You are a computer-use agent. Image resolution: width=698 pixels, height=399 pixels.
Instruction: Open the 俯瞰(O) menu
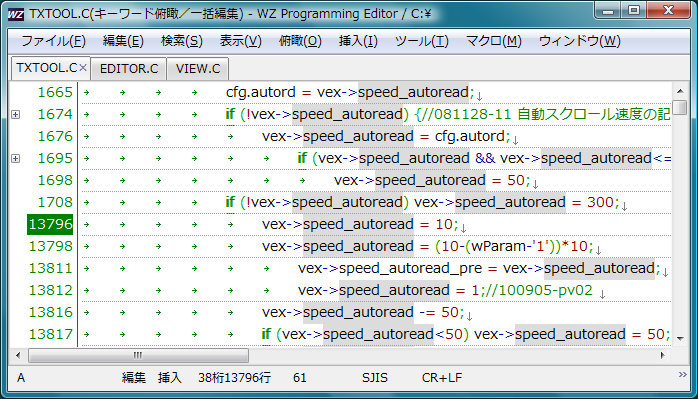pos(300,41)
